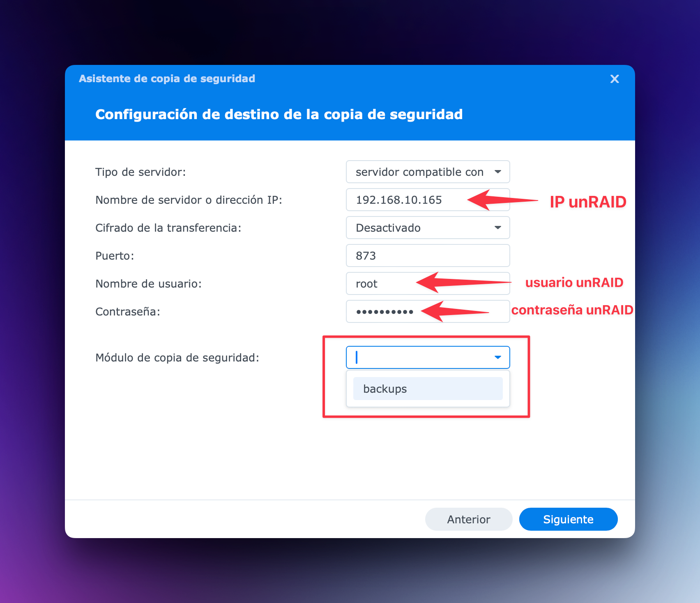
Task: Expand the Tipo de servidor dropdown arrow
Action: 498,172
